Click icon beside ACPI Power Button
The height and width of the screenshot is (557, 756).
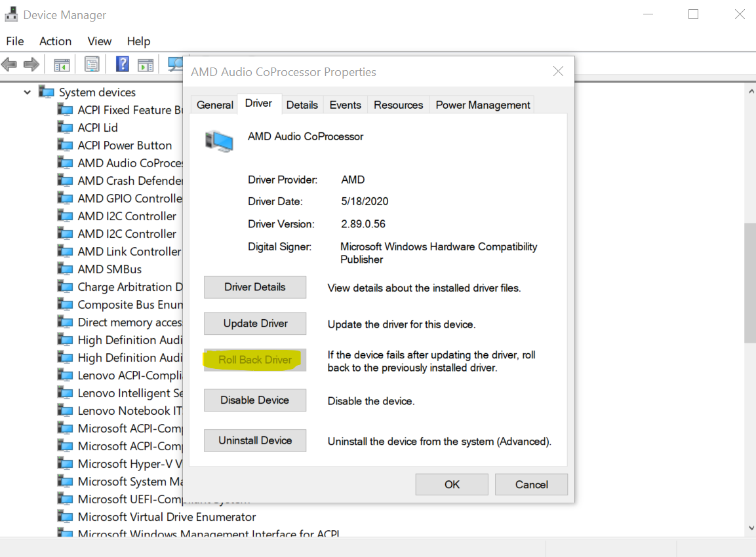point(66,145)
